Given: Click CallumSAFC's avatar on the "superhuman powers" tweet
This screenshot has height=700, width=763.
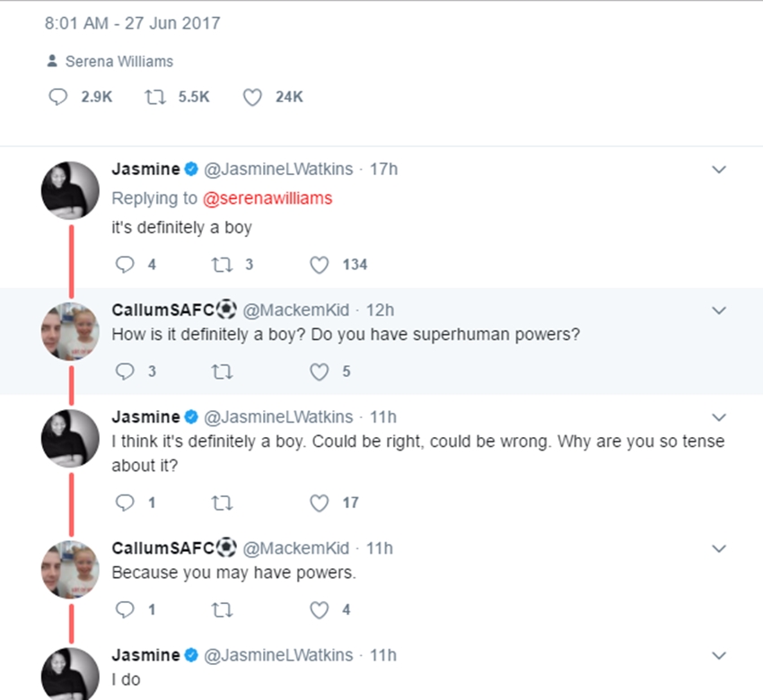Looking at the screenshot, I should tap(70, 331).
